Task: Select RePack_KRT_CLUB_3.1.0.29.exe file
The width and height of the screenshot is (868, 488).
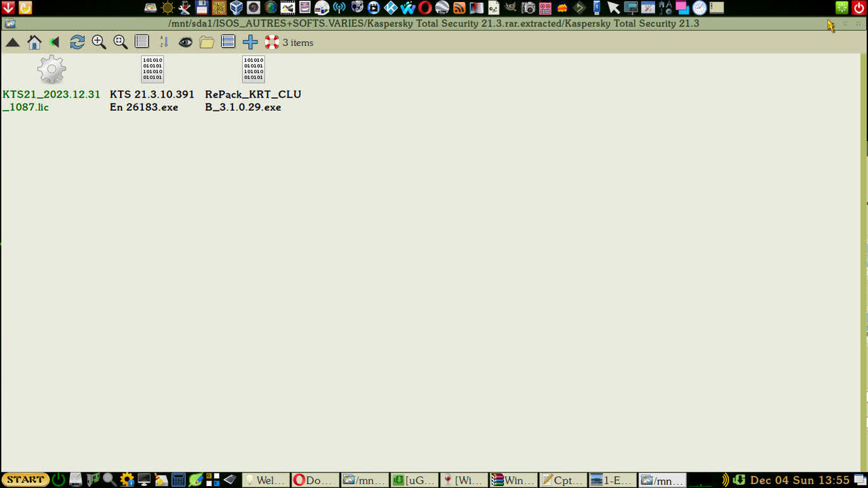Action: coord(253,85)
